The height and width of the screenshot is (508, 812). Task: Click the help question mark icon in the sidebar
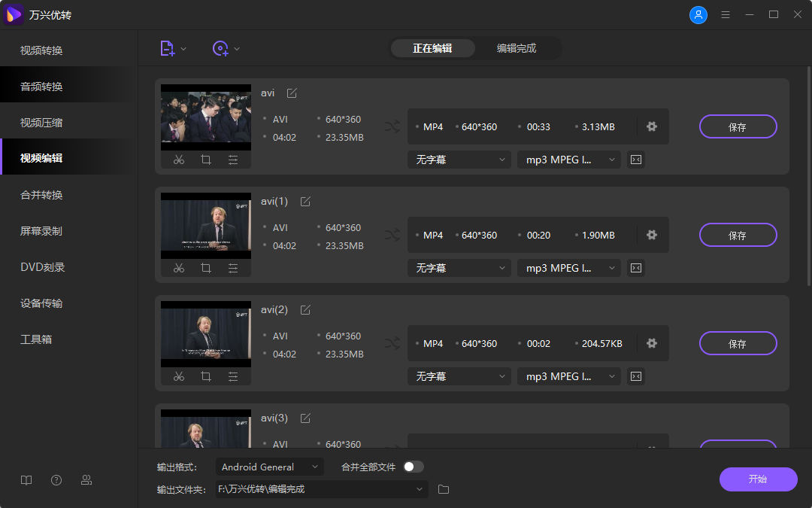point(56,480)
